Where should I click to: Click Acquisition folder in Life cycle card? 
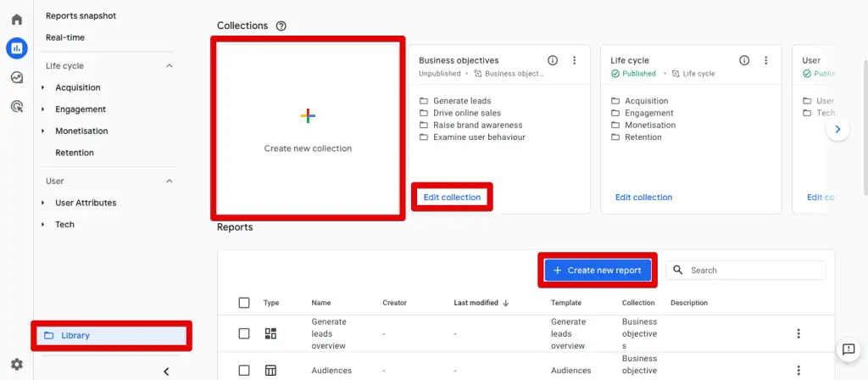pyautogui.click(x=639, y=101)
